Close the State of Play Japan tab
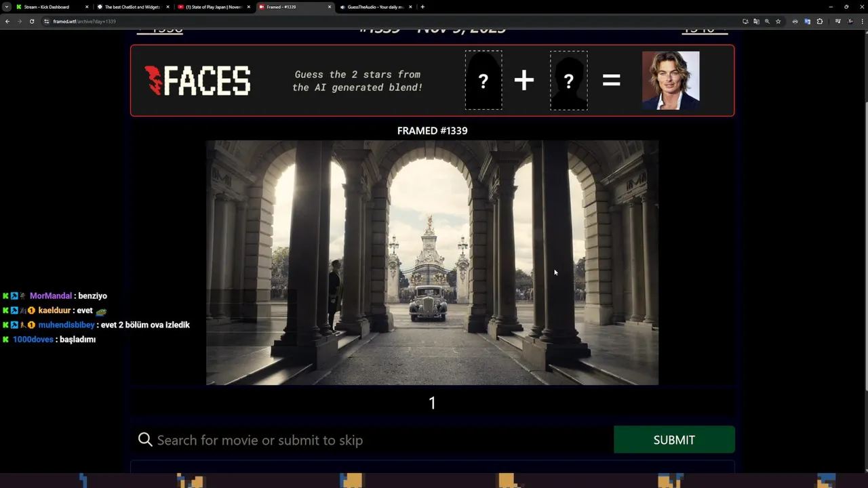Viewport: 868px width, 488px height. [x=249, y=7]
